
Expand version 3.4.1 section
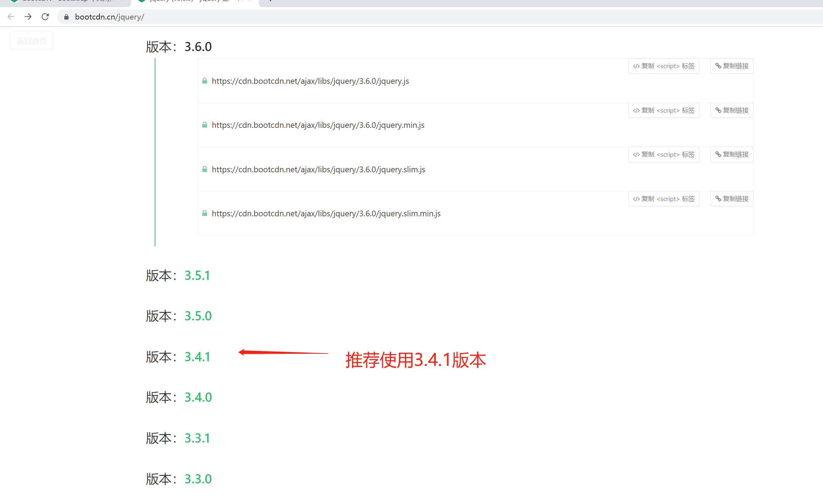197,357
